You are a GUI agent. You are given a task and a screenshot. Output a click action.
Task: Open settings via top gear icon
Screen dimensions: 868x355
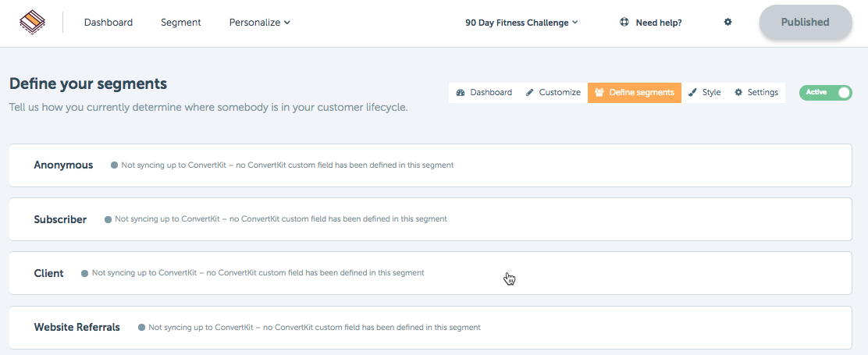[x=728, y=22]
